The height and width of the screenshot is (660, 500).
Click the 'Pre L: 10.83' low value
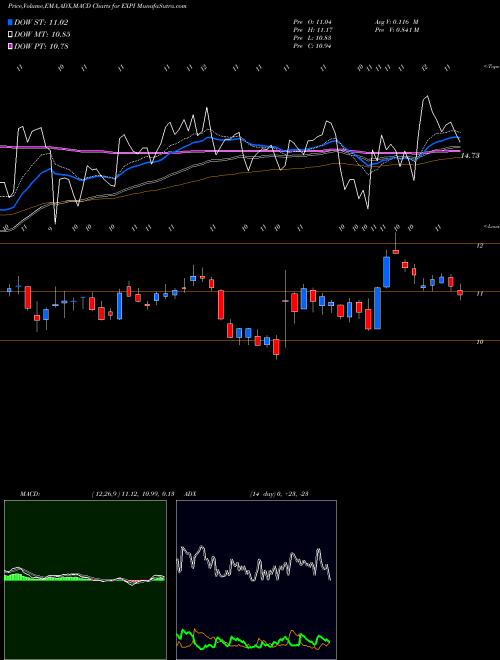click(x=313, y=38)
